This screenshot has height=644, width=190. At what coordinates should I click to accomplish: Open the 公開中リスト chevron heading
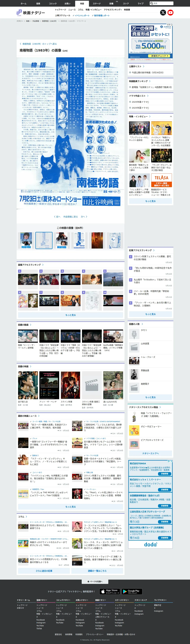coord(137,66)
